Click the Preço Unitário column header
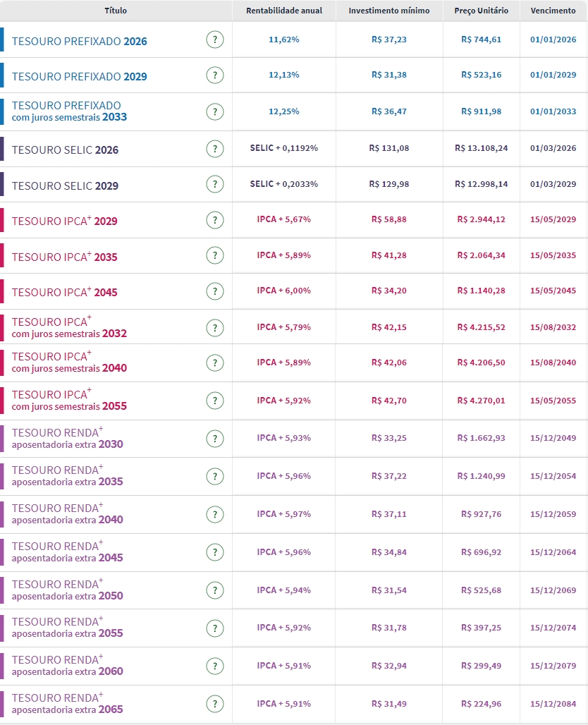This screenshot has width=588, height=725. pos(482,11)
